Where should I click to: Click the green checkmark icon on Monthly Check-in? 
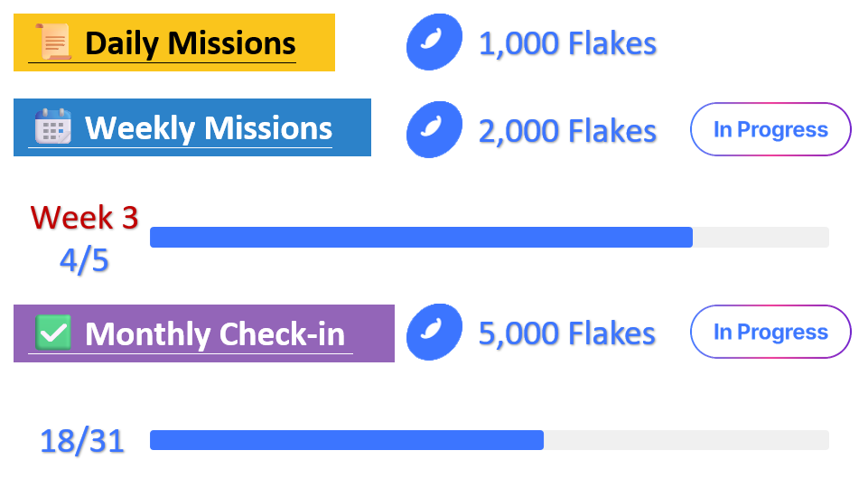pyautogui.click(x=53, y=333)
